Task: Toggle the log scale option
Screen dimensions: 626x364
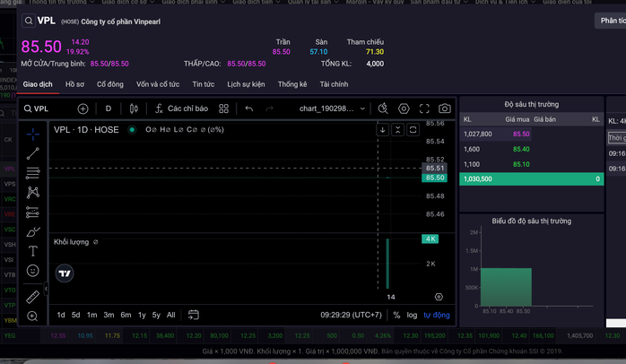Action: tap(412, 315)
